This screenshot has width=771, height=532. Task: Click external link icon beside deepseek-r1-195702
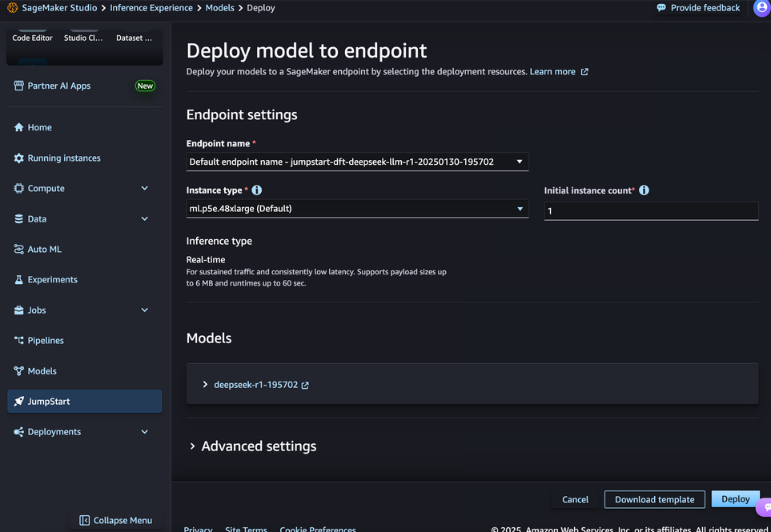coord(305,385)
